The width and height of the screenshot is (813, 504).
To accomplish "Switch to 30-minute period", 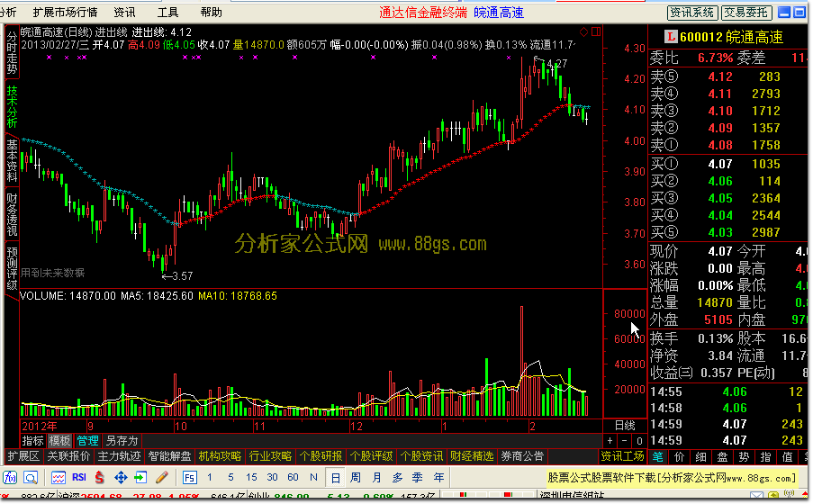I will tap(272, 477).
